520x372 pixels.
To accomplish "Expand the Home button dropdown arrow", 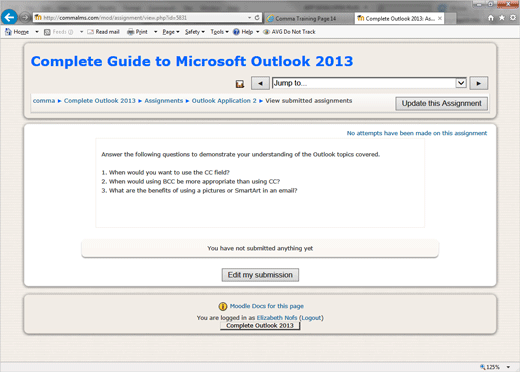I will click(37, 32).
